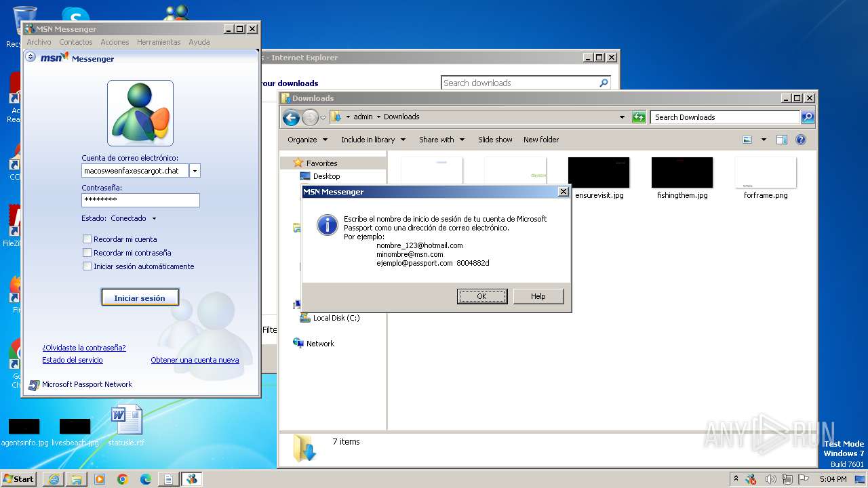Screen dimensions: 868x488
Task: Open the Acciones menu
Action: pyautogui.click(x=115, y=42)
